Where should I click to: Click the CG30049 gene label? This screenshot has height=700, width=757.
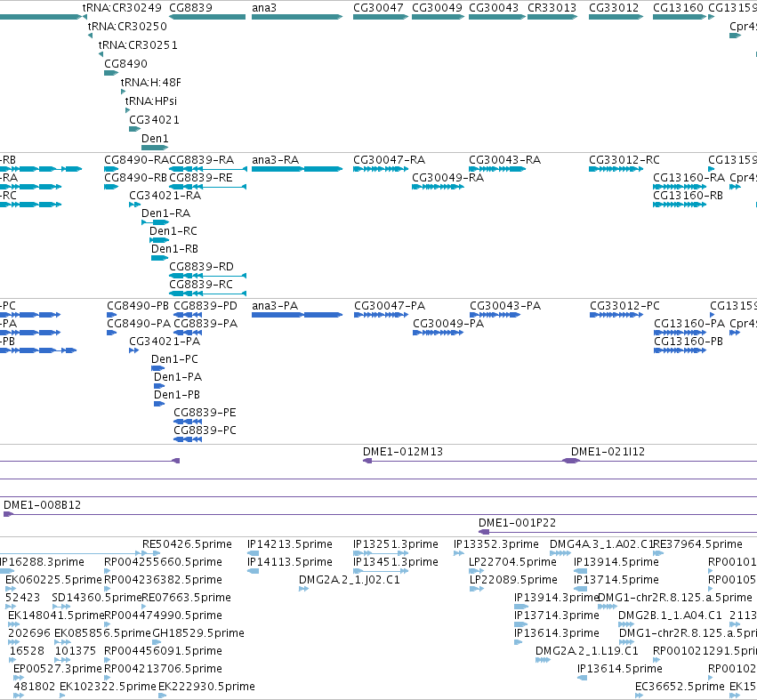point(437,8)
